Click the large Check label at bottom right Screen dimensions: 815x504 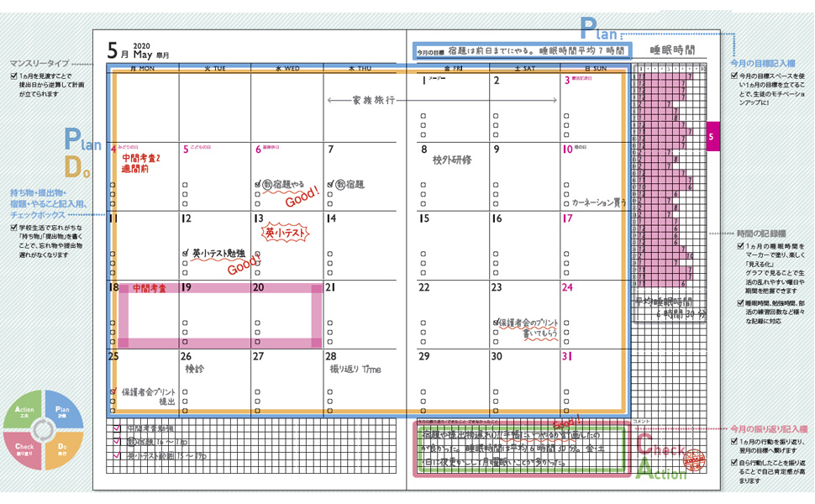click(660, 444)
